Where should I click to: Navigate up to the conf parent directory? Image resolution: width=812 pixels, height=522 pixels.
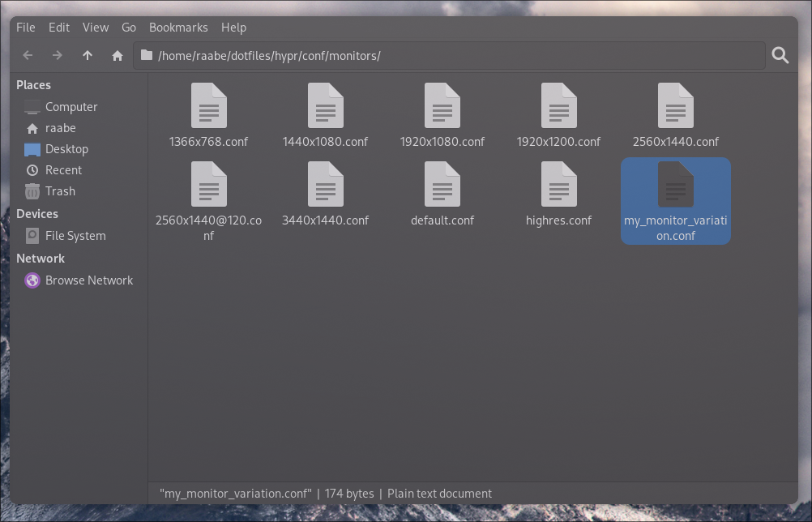[x=88, y=55]
